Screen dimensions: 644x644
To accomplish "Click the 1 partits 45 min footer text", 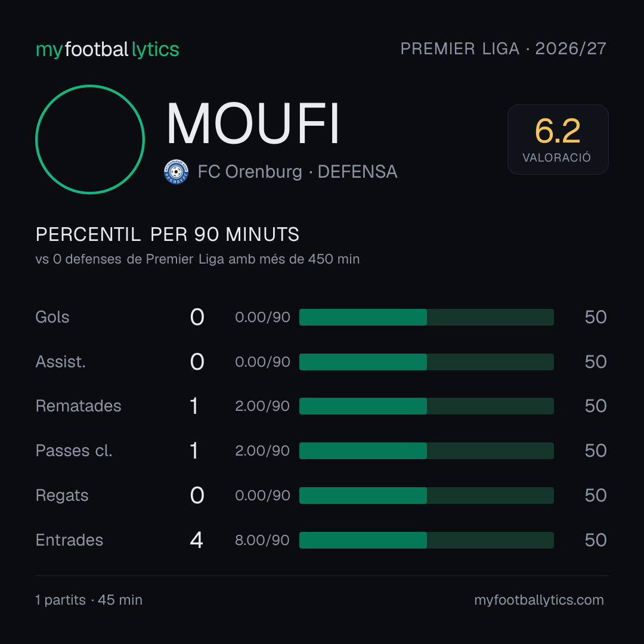I will [x=89, y=600].
